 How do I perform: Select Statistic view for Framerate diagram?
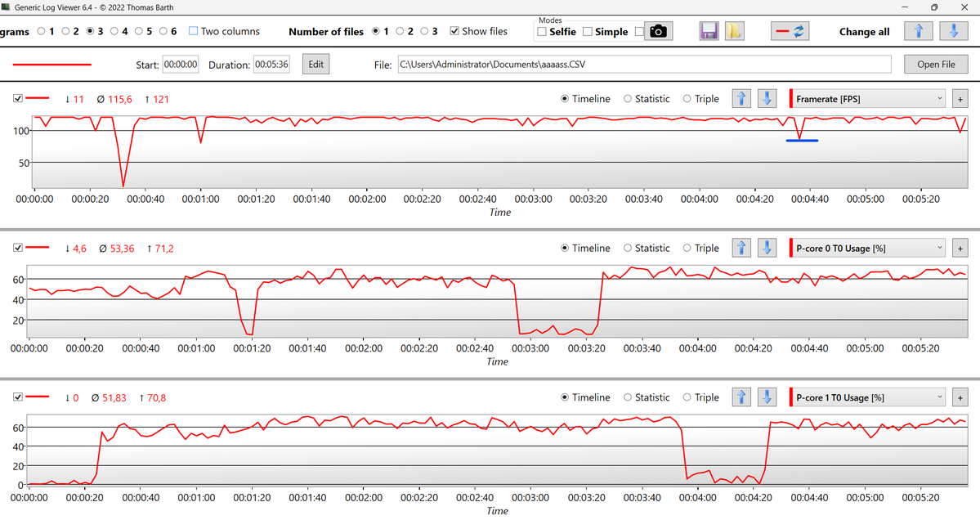click(x=628, y=99)
